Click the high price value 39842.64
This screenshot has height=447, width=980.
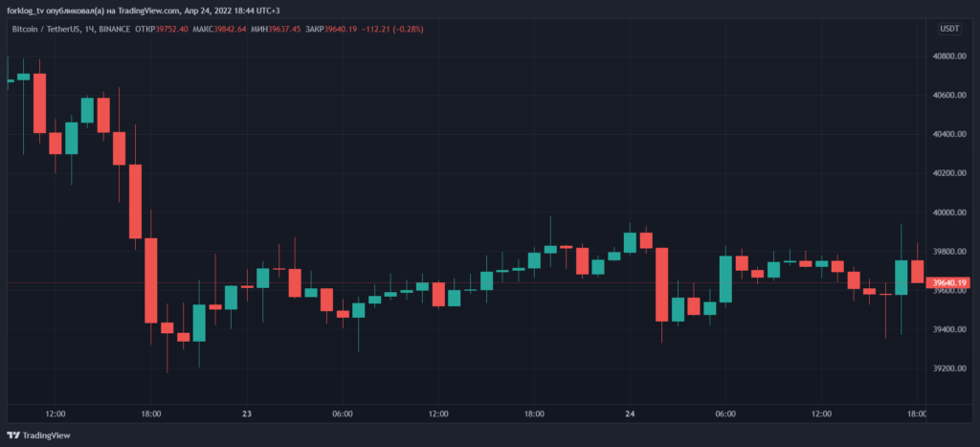227,30
